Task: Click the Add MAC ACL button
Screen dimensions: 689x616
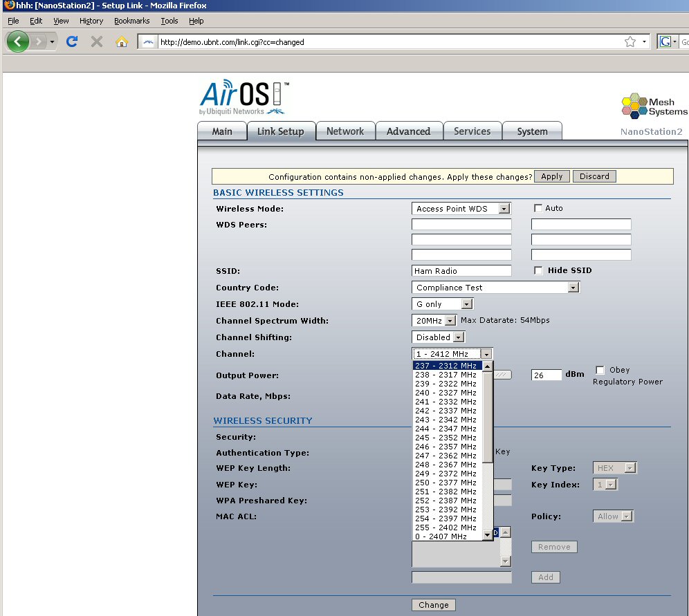Action: (x=546, y=577)
